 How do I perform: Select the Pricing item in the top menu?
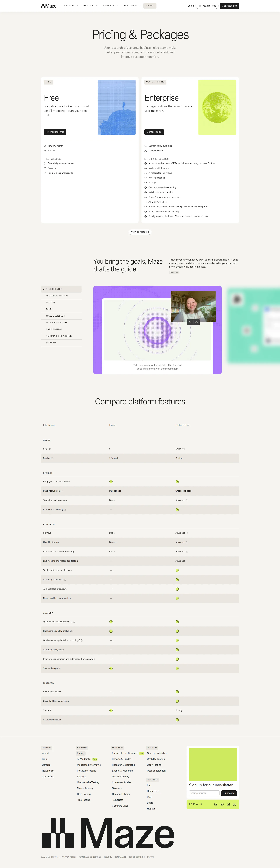pos(149,5)
